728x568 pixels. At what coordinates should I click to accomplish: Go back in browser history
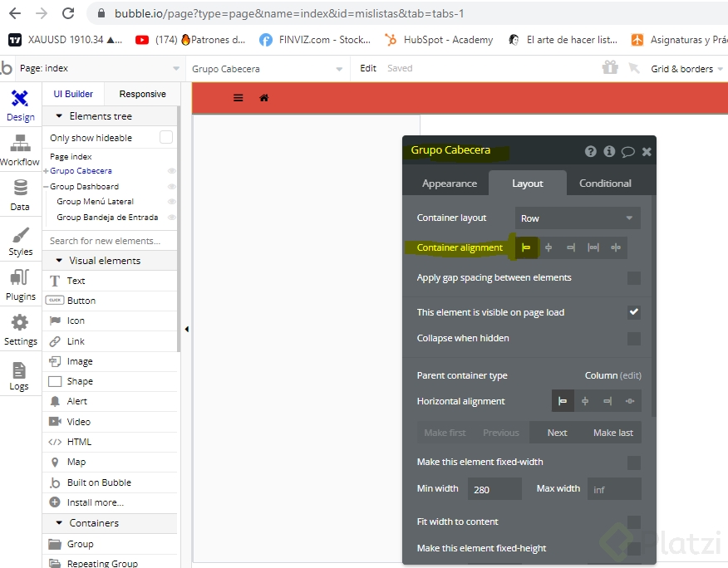pos(15,13)
